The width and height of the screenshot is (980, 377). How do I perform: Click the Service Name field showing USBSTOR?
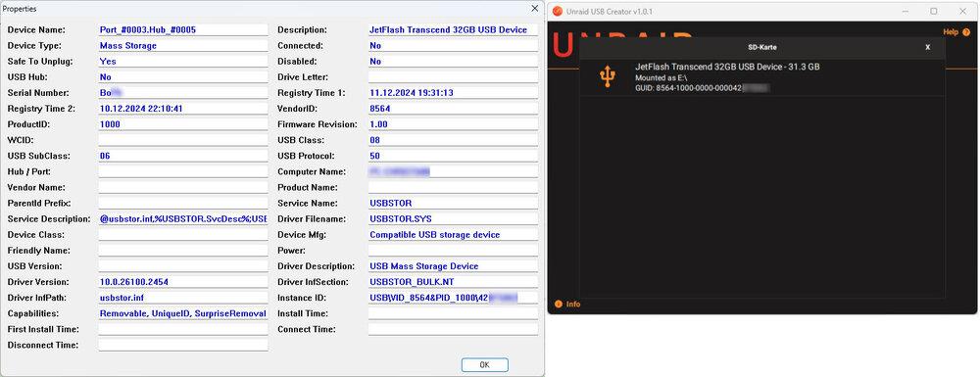click(453, 204)
